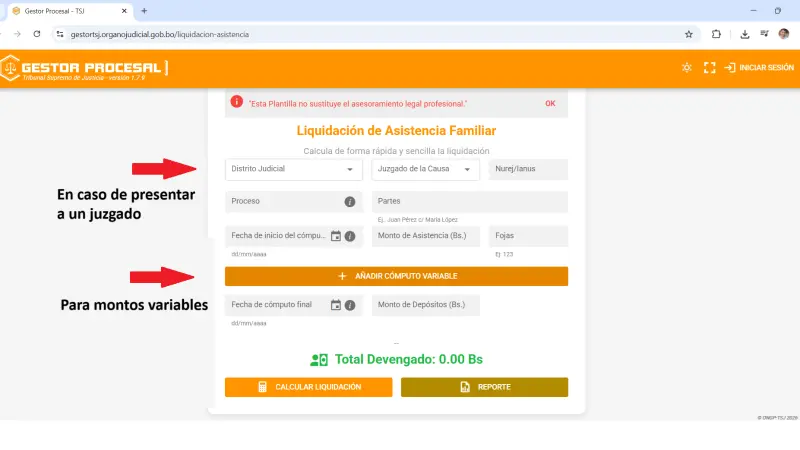Click the REPORTE button

pos(484,387)
